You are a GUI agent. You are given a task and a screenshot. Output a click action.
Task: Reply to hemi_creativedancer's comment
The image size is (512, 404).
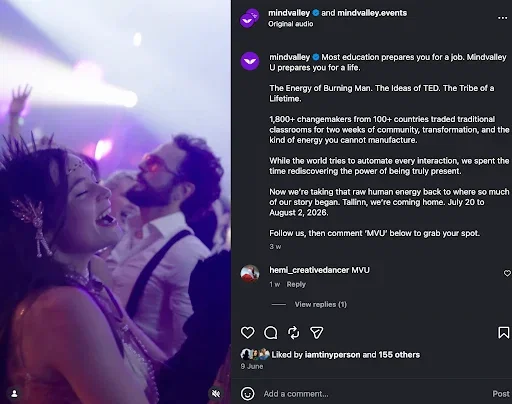click(x=296, y=284)
